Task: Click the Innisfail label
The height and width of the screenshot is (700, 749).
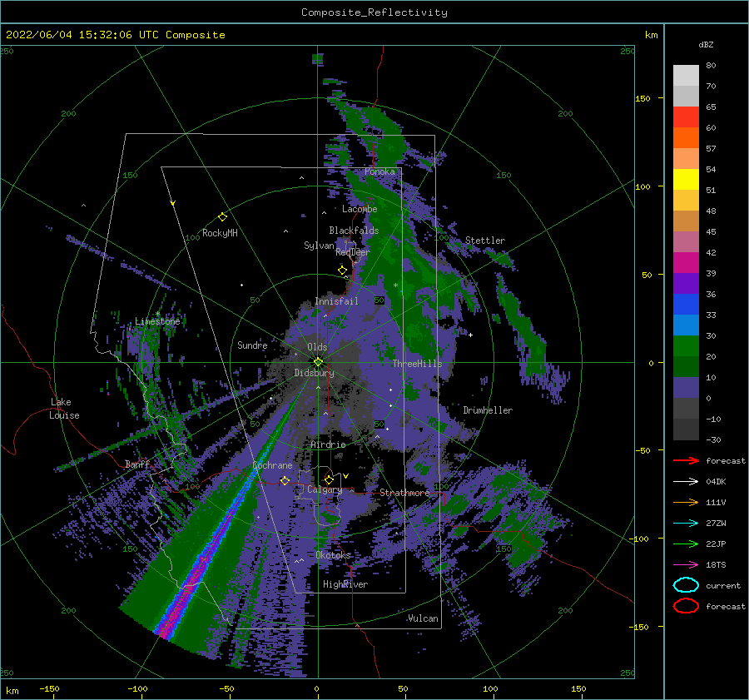Action: pos(336,301)
